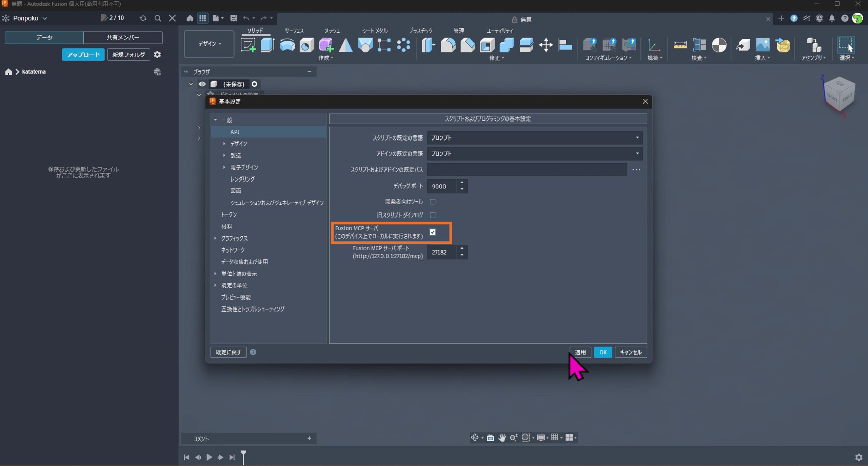This screenshot has height=466, width=868.
Task: Switch to the サーフェス ribbon tab
Action: (294, 31)
